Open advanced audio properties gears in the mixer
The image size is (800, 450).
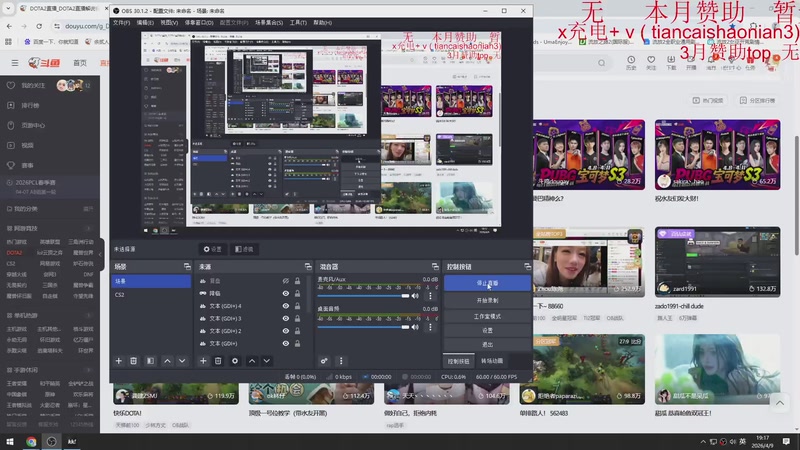(324, 361)
